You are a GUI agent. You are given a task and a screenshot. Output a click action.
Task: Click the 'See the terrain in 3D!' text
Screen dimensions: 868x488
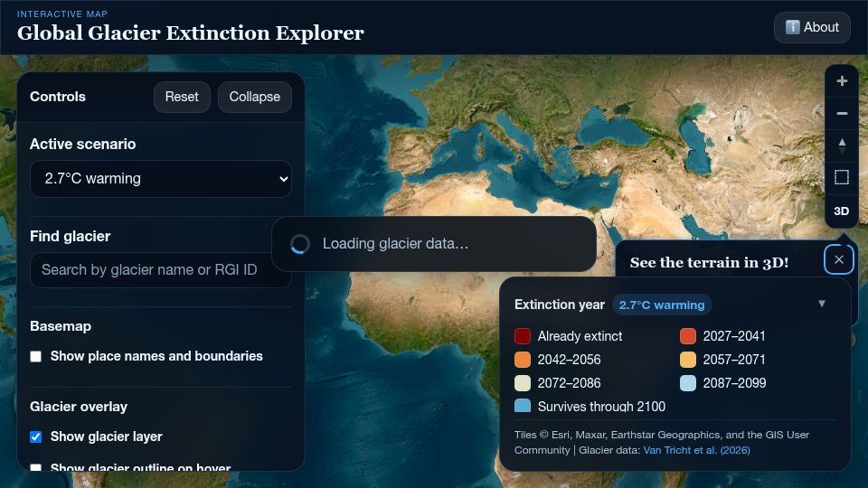click(x=709, y=262)
